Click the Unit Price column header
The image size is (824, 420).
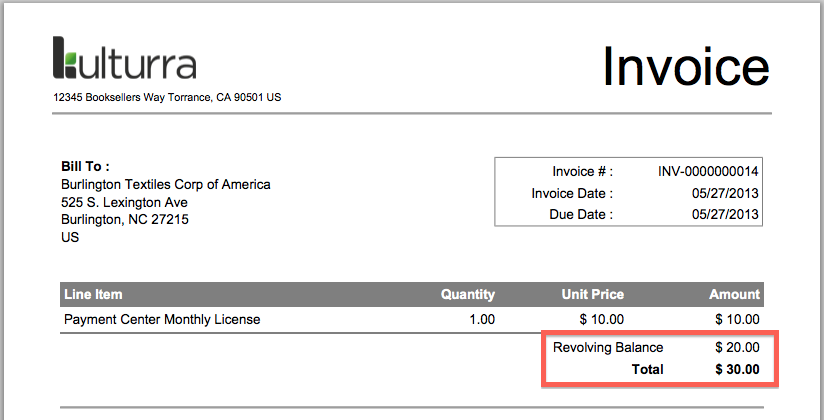[x=593, y=294]
